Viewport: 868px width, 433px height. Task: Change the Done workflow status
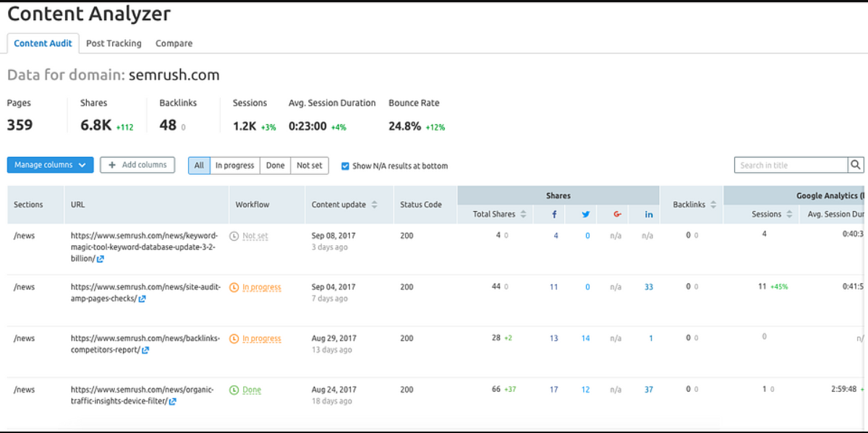251,390
